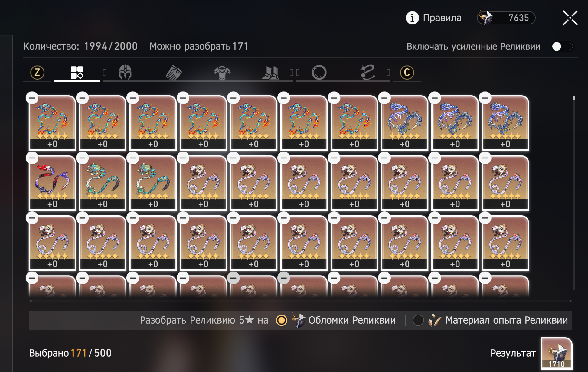The height and width of the screenshot is (372, 588).
Task: Click the relic list vertical scrollbar
Action: 574,193
